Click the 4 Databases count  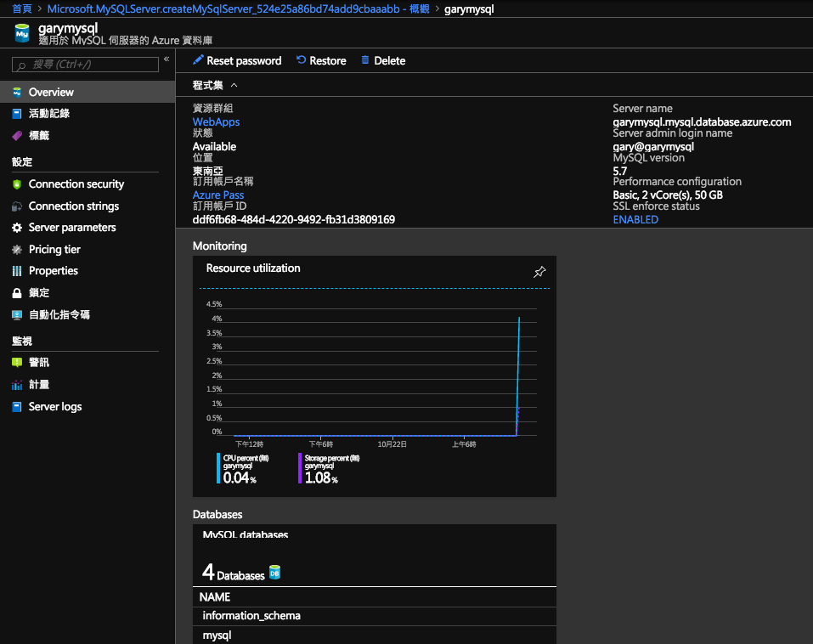[234, 573]
